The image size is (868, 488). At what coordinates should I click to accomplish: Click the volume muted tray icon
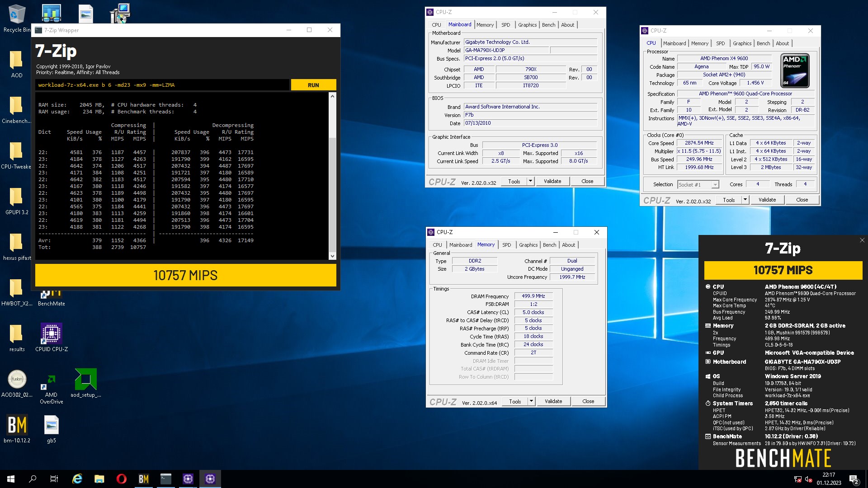click(809, 479)
